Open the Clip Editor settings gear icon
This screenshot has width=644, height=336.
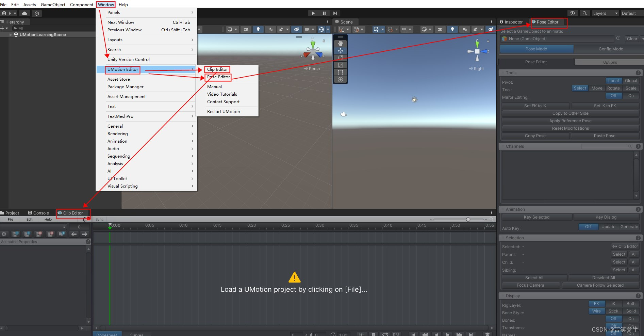pos(4,234)
